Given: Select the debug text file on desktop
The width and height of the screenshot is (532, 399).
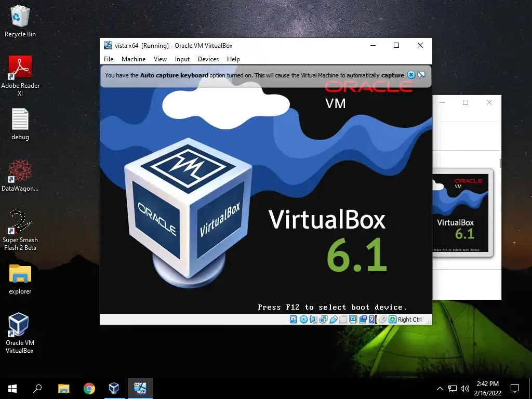Looking at the screenshot, I should (x=20, y=124).
